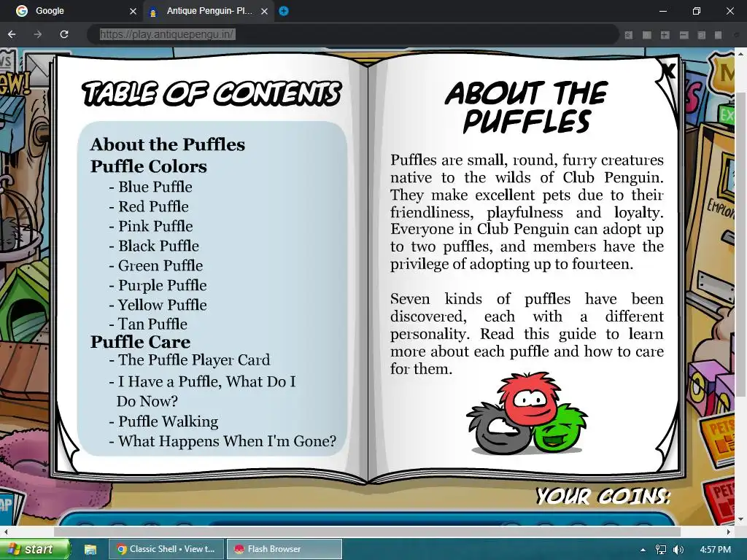Switch to the Flash Browser taskbar button
Image resolution: width=747 pixels, height=560 pixels.
(285, 549)
